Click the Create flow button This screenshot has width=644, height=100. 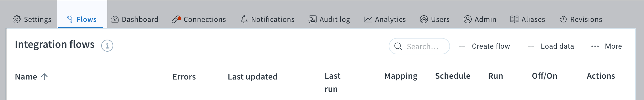coord(485,46)
